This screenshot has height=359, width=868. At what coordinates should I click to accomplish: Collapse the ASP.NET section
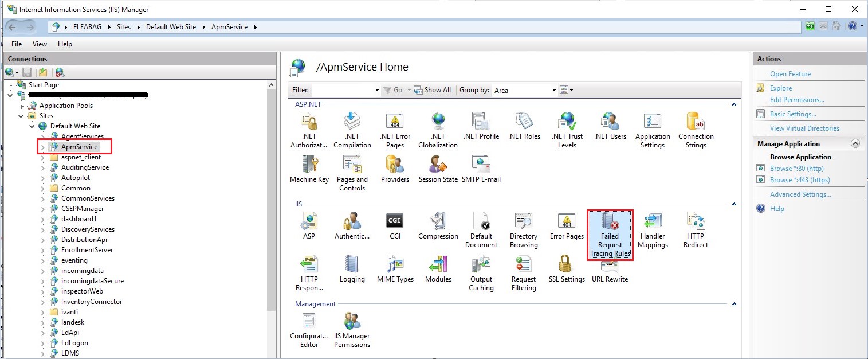tap(734, 104)
